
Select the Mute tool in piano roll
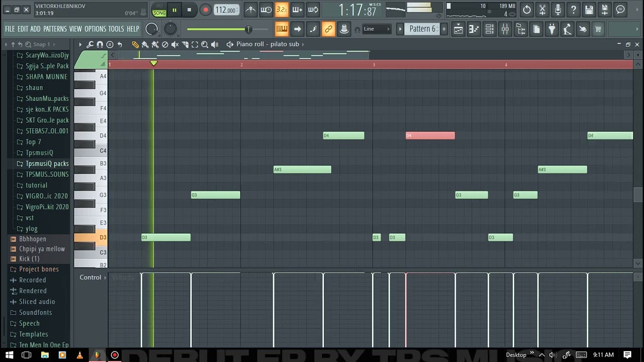tap(175, 44)
